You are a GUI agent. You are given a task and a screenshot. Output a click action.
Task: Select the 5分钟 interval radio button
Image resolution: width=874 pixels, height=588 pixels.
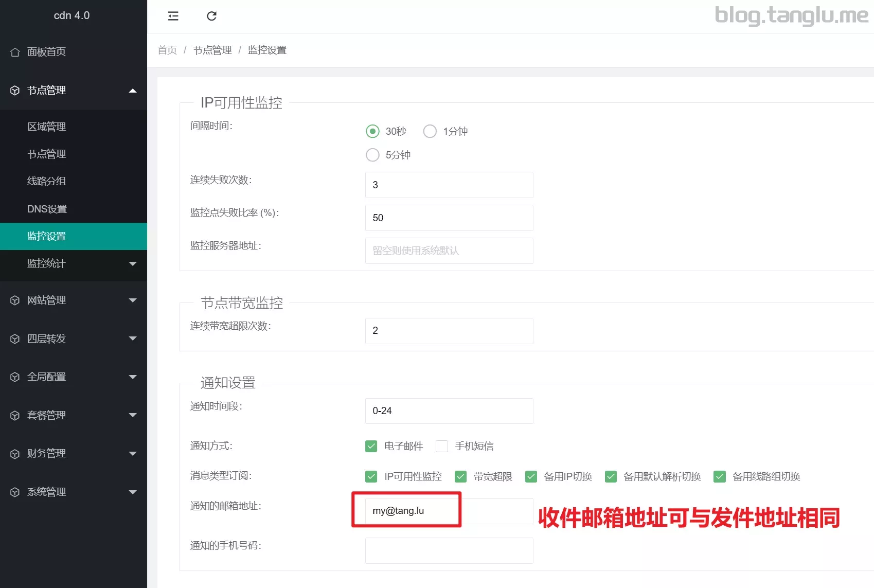[372, 155]
